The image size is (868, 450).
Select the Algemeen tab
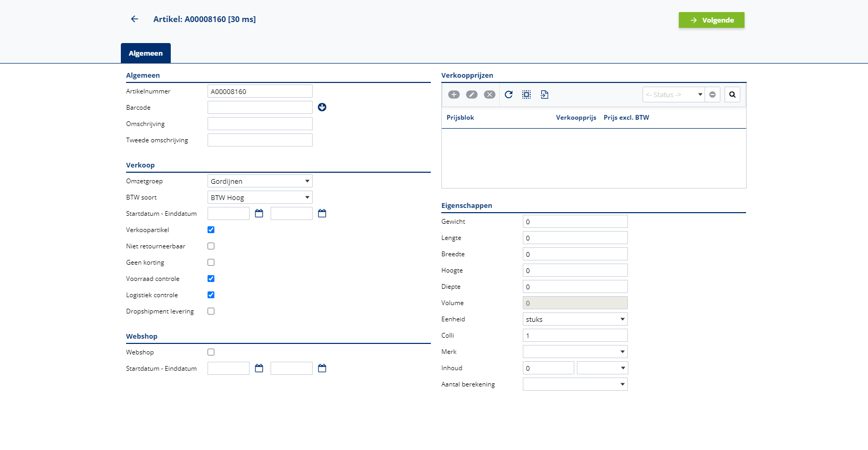[146, 53]
